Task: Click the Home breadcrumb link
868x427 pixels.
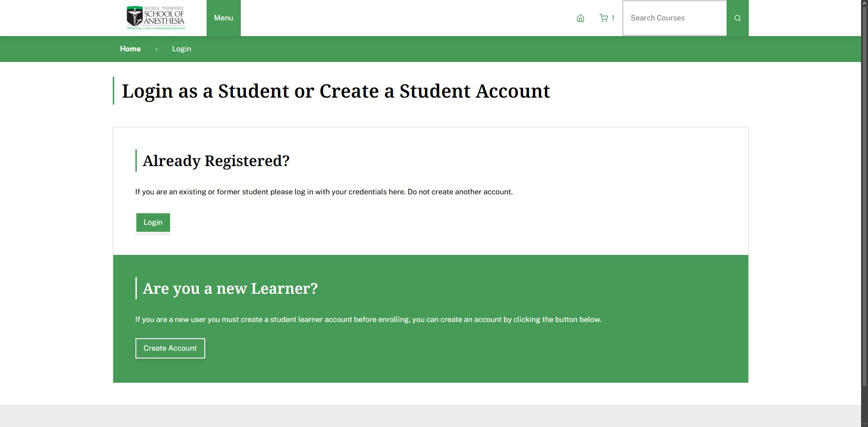Action: pyautogui.click(x=130, y=49)
